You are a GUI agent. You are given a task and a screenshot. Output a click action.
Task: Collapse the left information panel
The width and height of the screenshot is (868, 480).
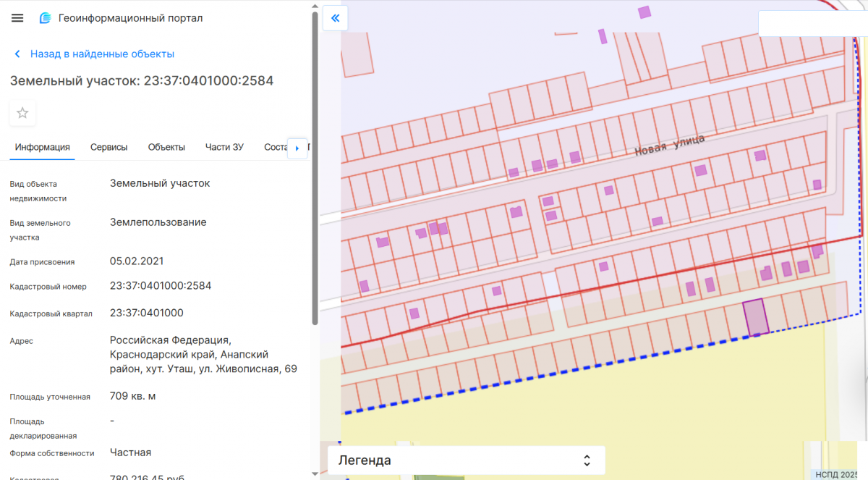pos(335,18)
